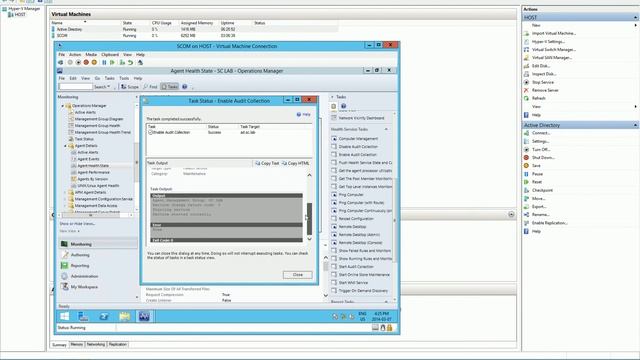This screenshot has height=360, width=640.
Task: Click Help link in Task Status dialog
Action: (304, 114)
